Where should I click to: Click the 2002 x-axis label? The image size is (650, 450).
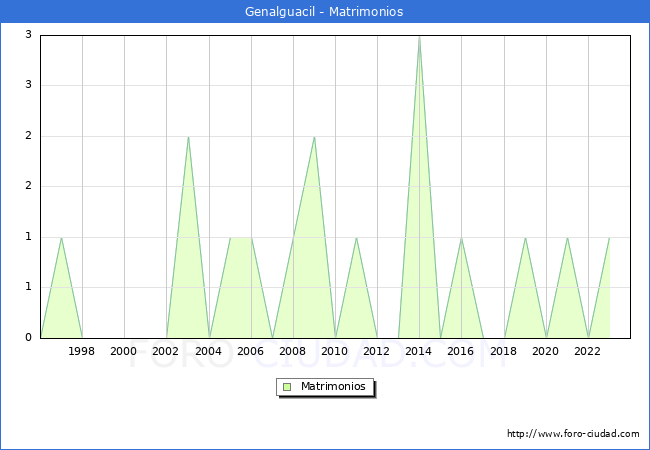(166, 351)
